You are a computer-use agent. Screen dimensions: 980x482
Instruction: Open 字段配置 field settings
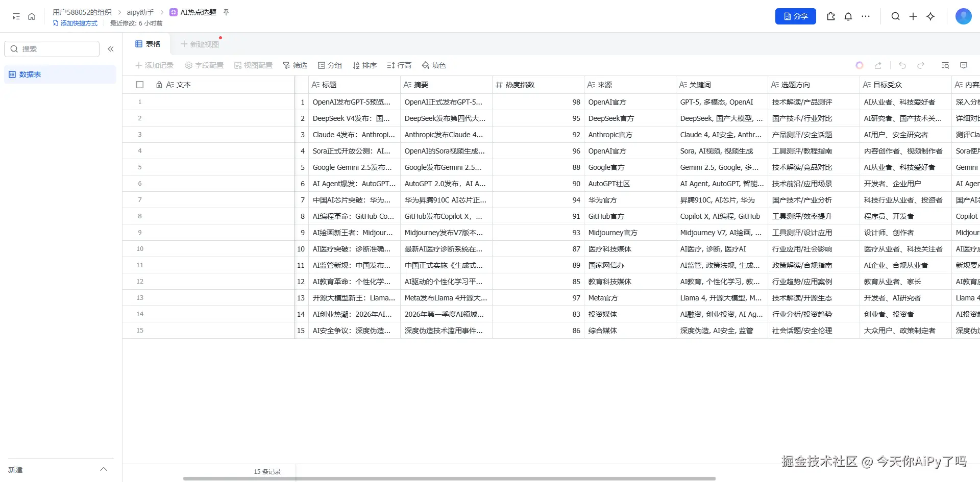[x=204, y=65]
